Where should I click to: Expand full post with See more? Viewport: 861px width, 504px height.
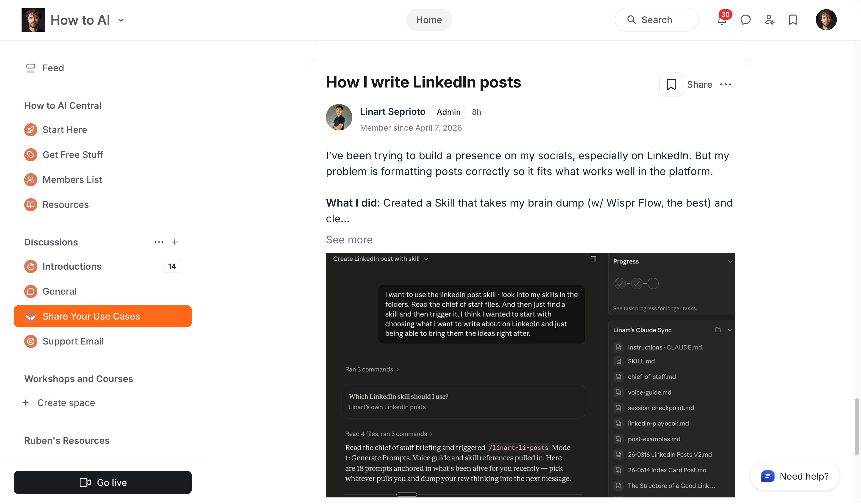[x=349, y=240]
